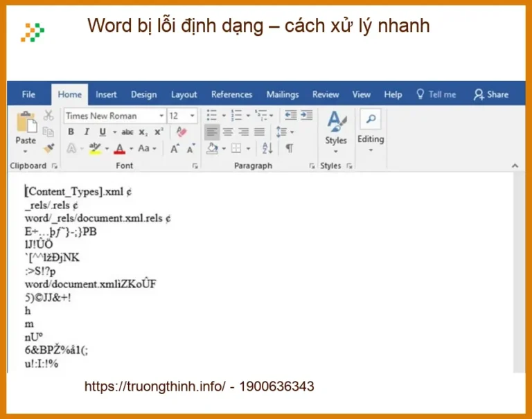Open the Borders dropdown arrow
Screen dimensions: 532x419
(249, 149)
